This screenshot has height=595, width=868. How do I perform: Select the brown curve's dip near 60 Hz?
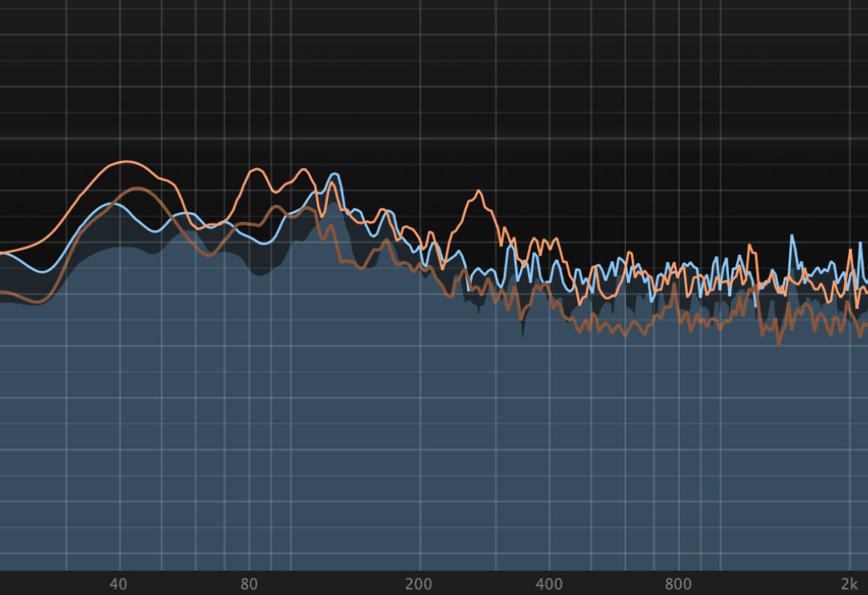pyautogui.click(x=208, y=256)
